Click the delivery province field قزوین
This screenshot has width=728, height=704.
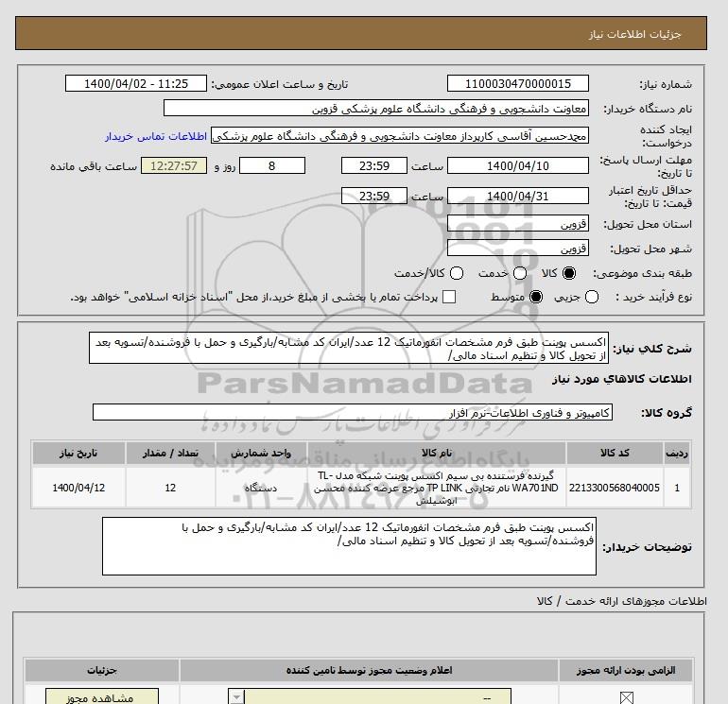click(x=518, y=224)
